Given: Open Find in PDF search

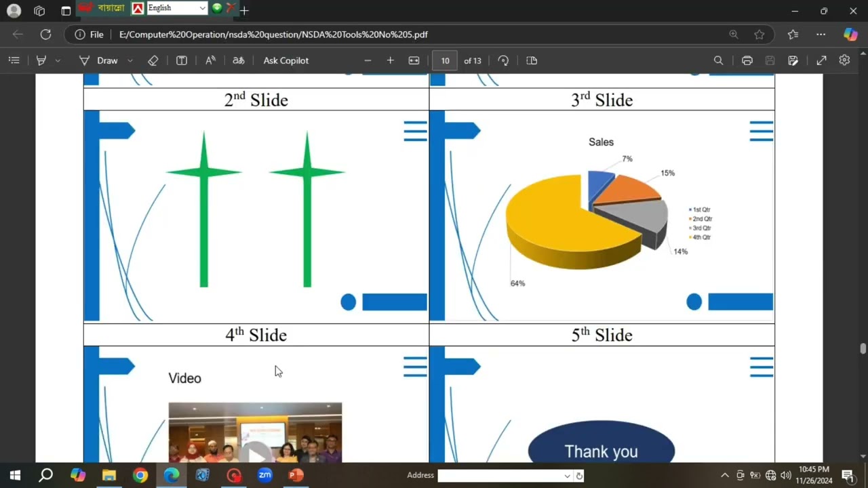Looking at the screenshot, I should coord(718,60).
